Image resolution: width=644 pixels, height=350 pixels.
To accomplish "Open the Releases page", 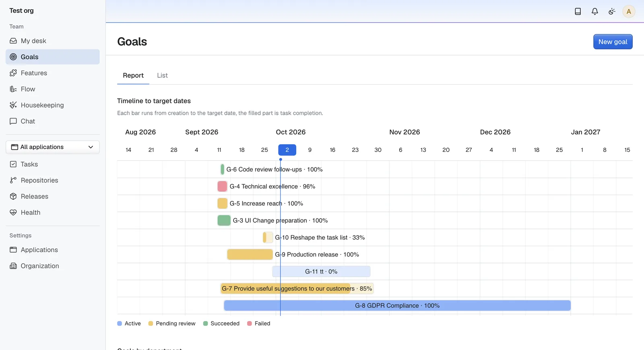I will (x=53, y=197).
